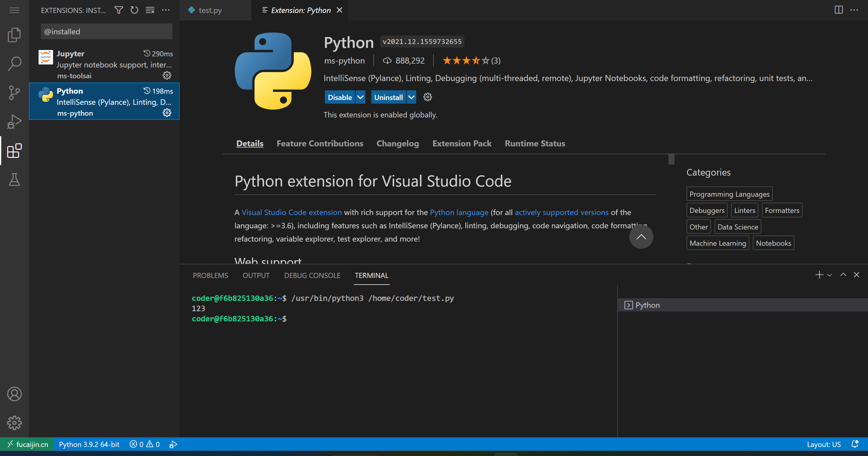Click the Formatters category tag
The image size is (868, 456).
(782, 211)
